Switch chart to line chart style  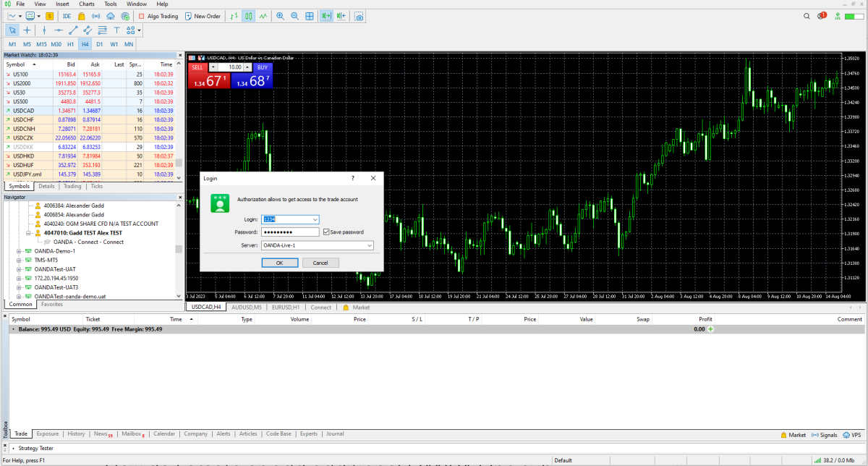(263, 16)
